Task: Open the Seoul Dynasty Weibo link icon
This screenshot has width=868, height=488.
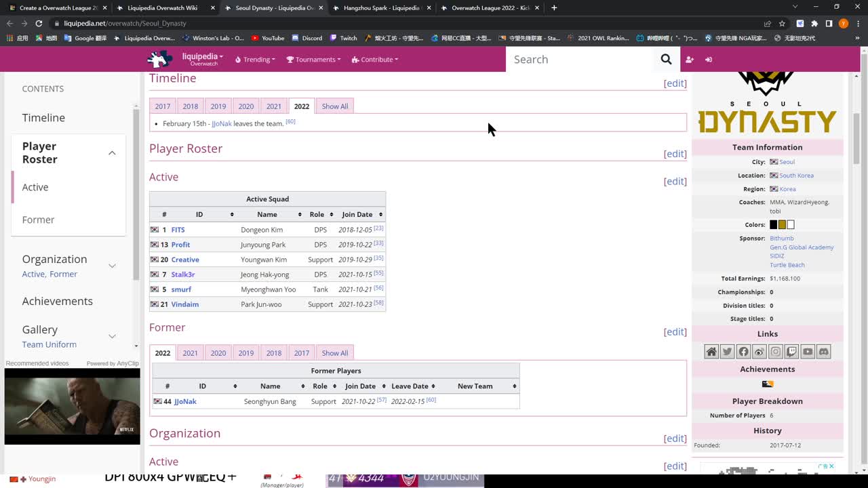Action: 759,351
